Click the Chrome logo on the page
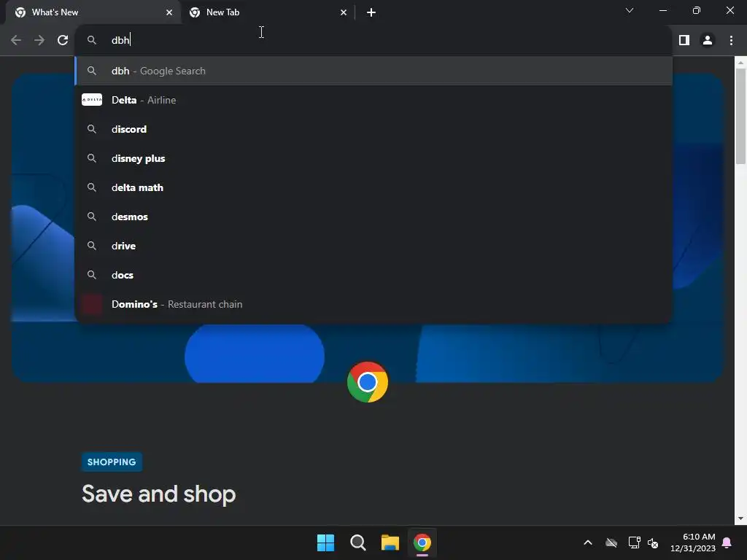The height and width of the screenshot is (560, 747). pyautogui.click(x=368, y=382)
